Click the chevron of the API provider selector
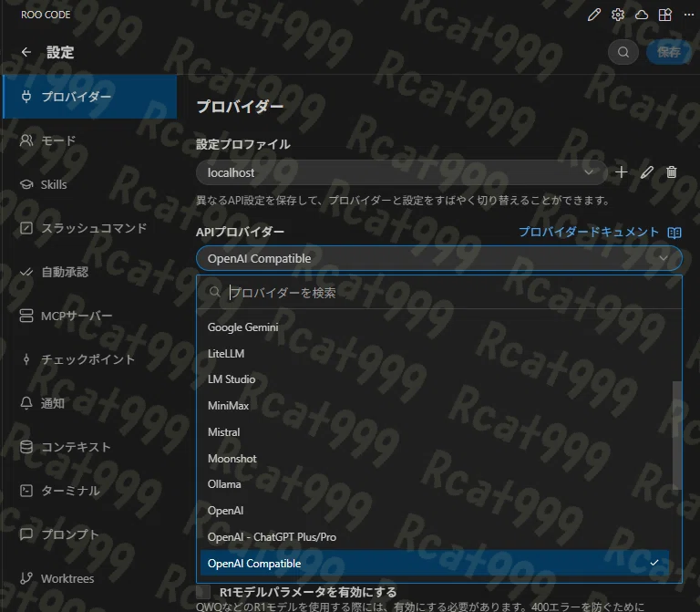The image size is (700, 612). coord(664,258)
